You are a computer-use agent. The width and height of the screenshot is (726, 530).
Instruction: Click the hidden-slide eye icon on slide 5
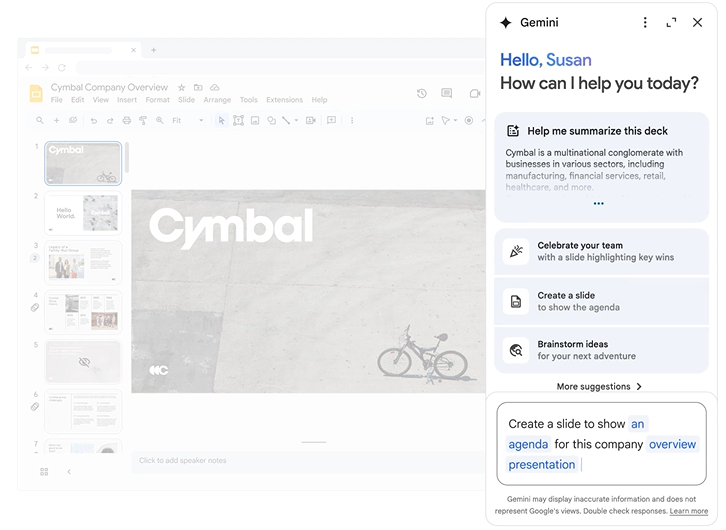pyautogui.click(x=84, y=362)
